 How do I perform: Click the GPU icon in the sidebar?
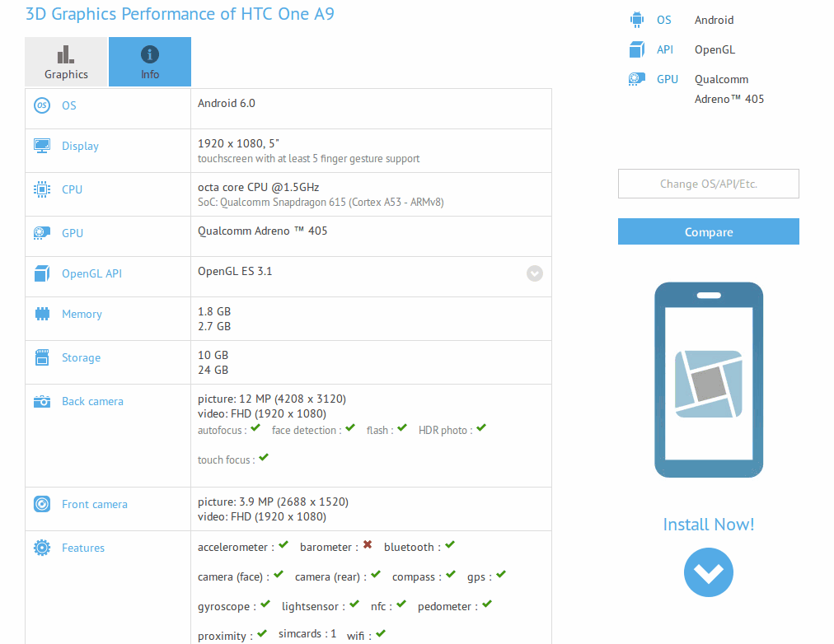pyautogui.click(x=637, y=79)
